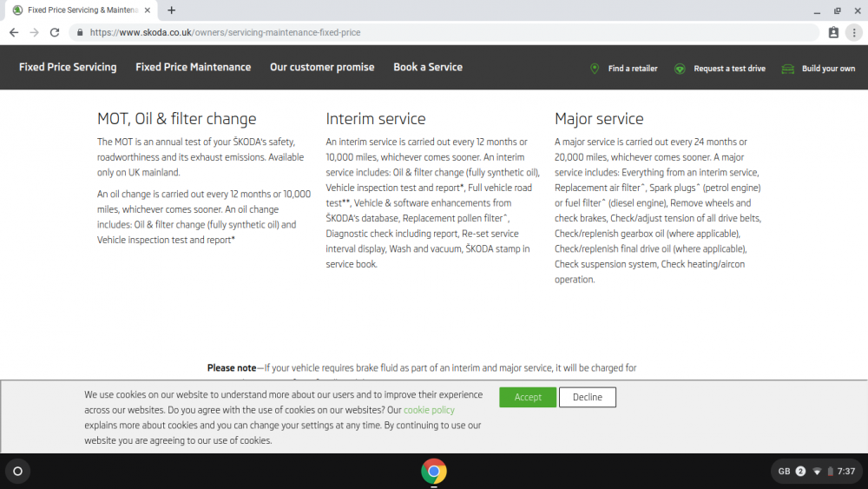The width and height of the screenshot is (868, 489).
Task: Open Fixed Price Servicing menu item
Action: (x=68, y=67)
